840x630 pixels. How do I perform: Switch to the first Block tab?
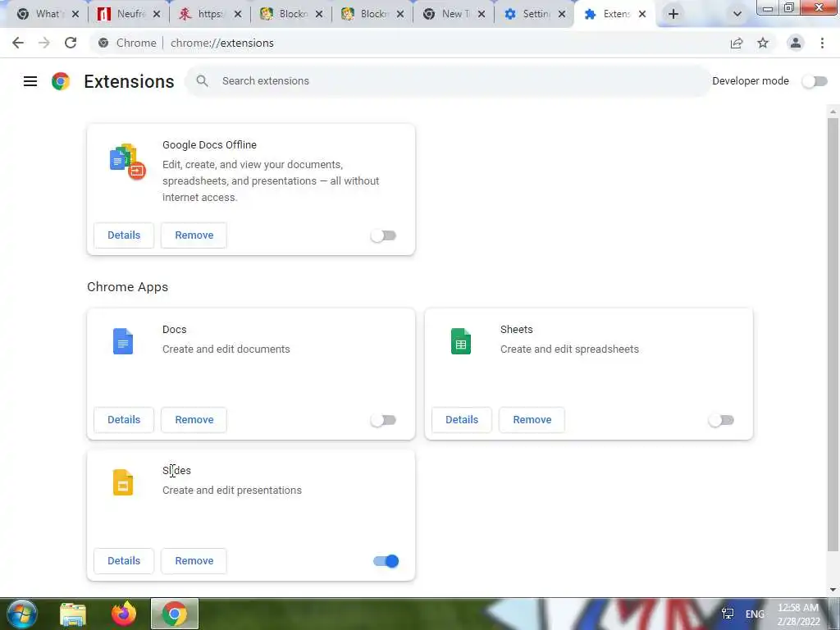(x=291, y=15)
